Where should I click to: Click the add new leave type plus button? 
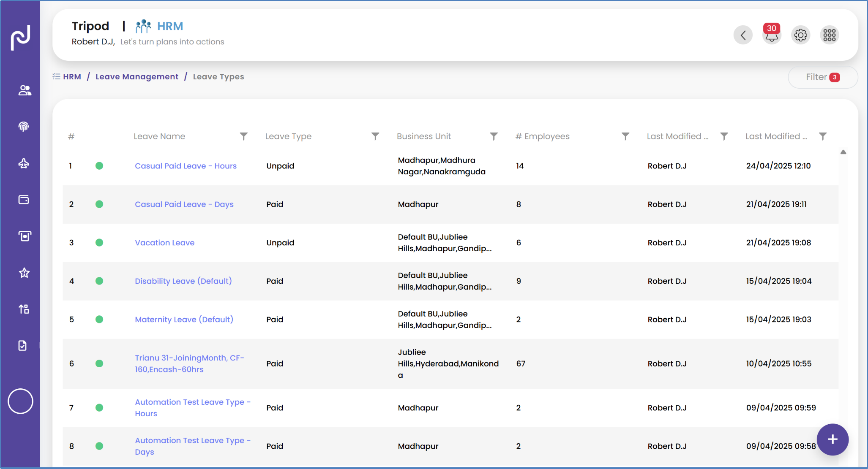(x=833, y=439)
